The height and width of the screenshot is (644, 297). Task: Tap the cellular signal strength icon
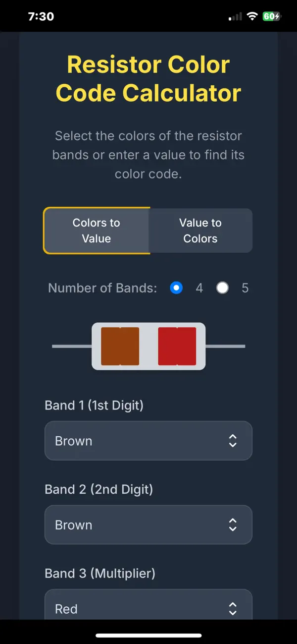click(234, 16)
